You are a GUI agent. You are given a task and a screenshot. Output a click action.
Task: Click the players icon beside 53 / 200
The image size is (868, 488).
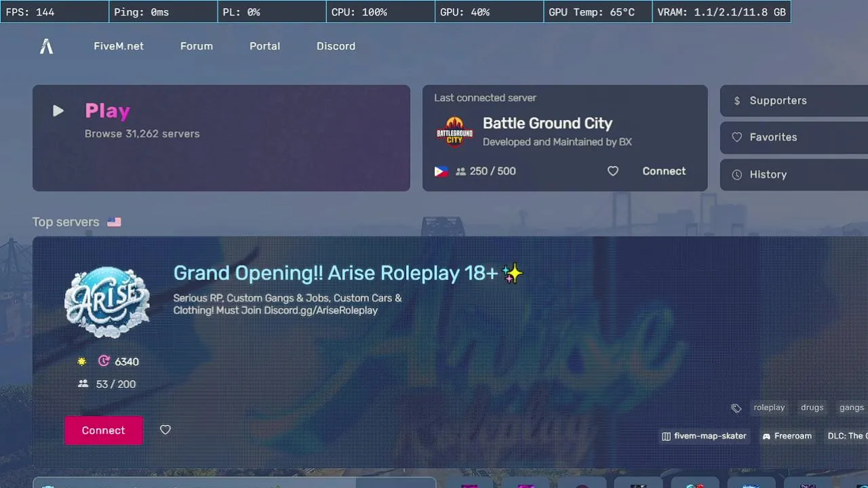(x=83, y=384)
